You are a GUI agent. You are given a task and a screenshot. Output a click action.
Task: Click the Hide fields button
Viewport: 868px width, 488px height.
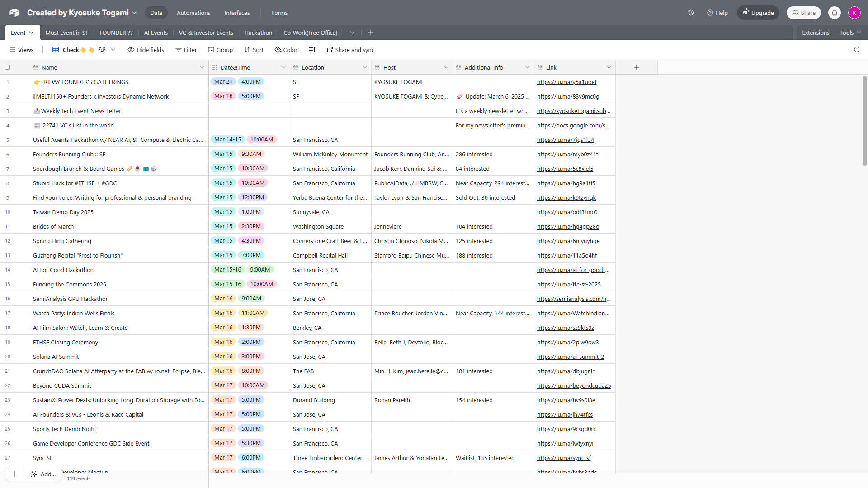(146, 50)
